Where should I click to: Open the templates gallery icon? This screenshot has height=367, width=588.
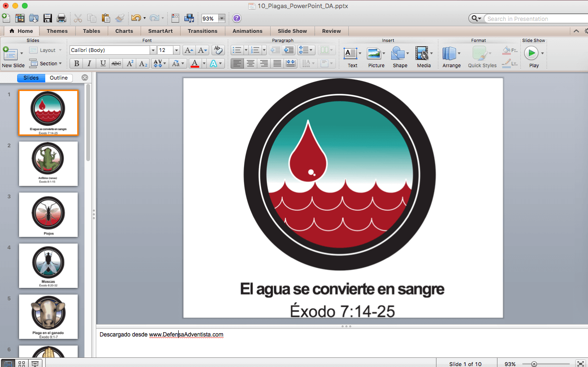(20, 18)
